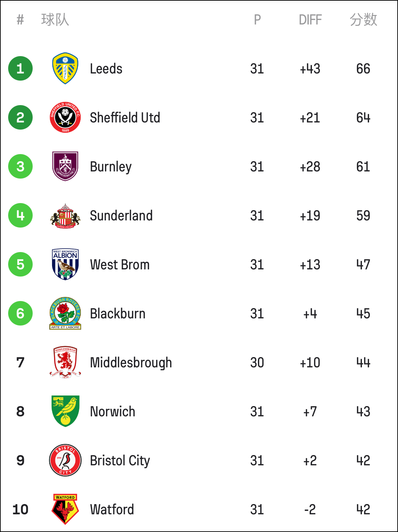This screenshot has height=532, width=398.
Task: Click the light green position 6 badge
Action: (x=20, y=313)
